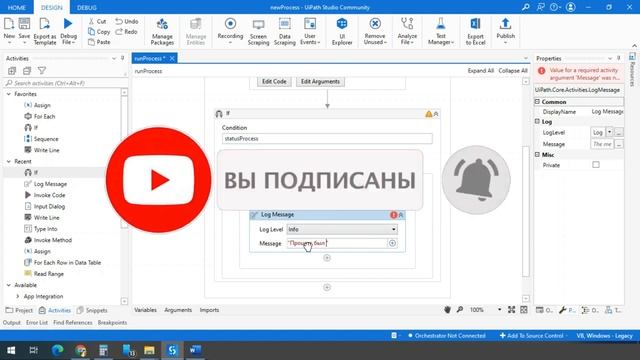The width and height of the screenshot is (640, 360).
Task: Open the Arguments panel
Action: pyautogui.click(x=178, y=310)
